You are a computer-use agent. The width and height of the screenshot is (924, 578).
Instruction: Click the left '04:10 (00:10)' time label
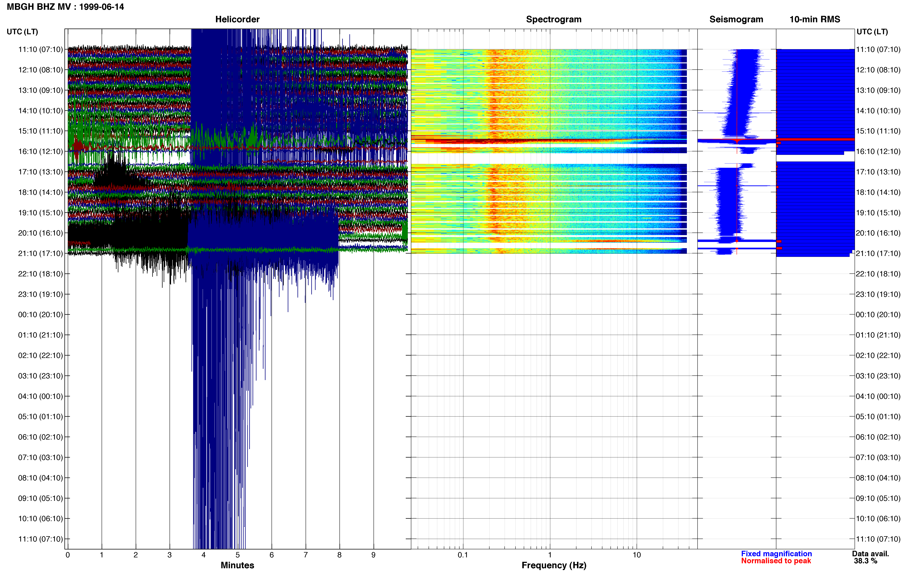[41, 396]
